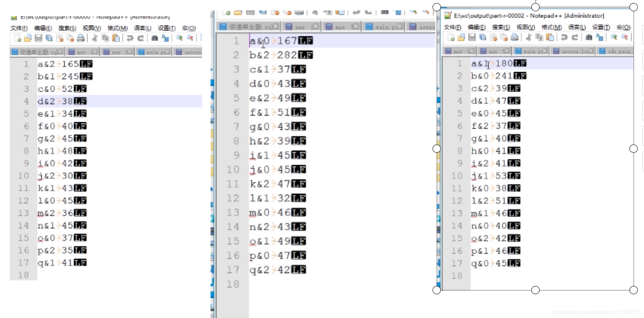Viewport: 644px width, 318px height.
Task: Click New file icon in part-r-00000 window
Action: (18, 38)
